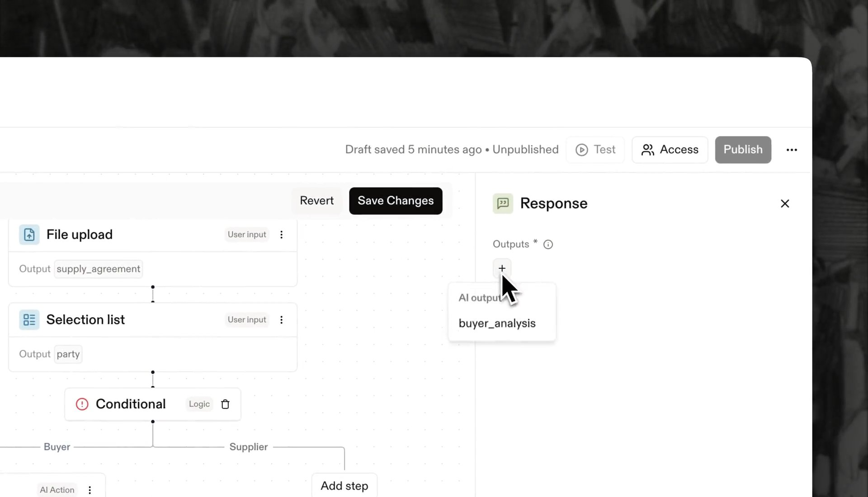Select the Selection list step title
Image resolution: width=868 pixels, height=497 pixels.
coord(85,319)
